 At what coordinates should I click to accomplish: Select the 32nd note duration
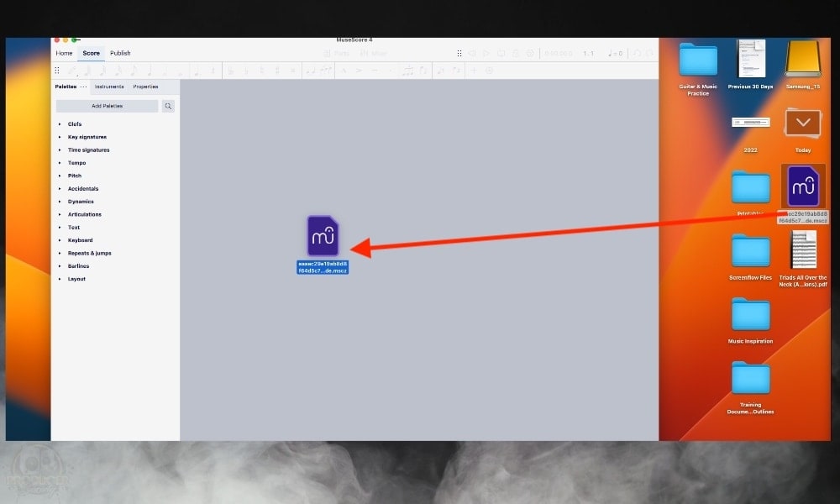coord(102,71)
